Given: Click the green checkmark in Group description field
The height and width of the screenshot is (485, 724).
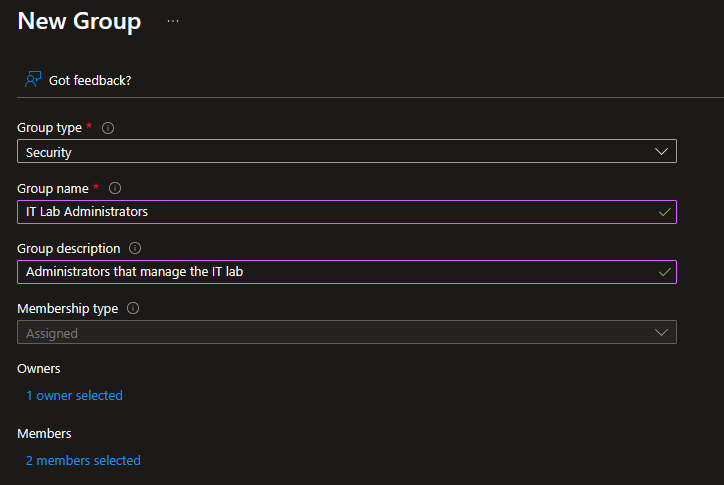Looking at the screenshot, I should (x=664, y=272).
